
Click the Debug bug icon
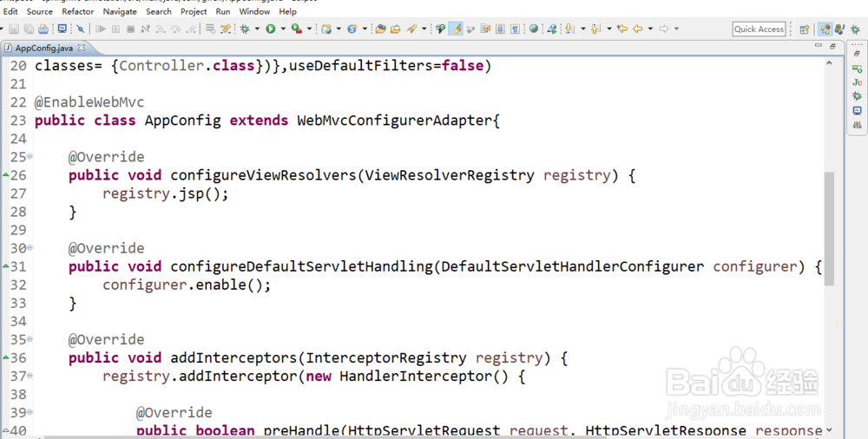coord(245,29)
